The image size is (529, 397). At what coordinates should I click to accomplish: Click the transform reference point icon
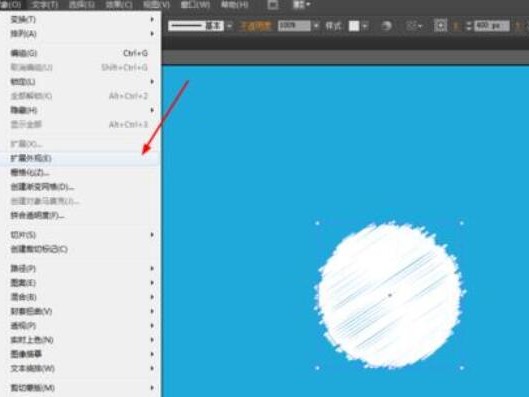point(440,26)
